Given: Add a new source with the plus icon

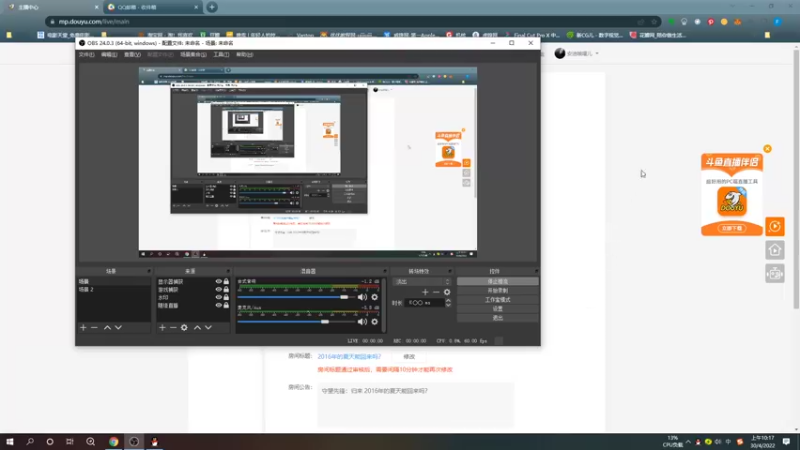Looking at the screenshot, I should (x=162, y=328).
